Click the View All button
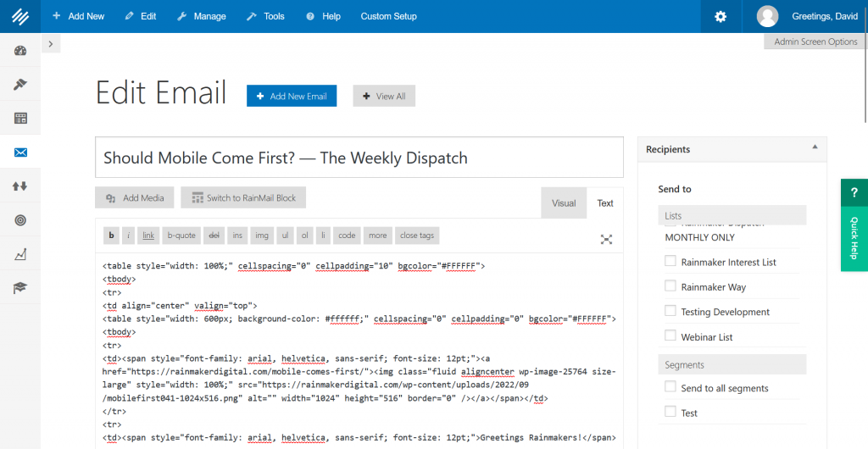Screen dimensions: 868x449 tap(384, 96)
